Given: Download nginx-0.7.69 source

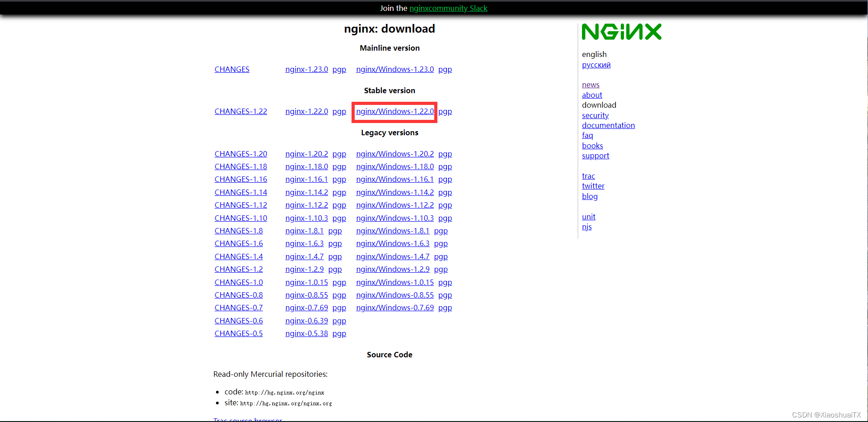Looking at the screenshot, I should (x=306, y=308).
